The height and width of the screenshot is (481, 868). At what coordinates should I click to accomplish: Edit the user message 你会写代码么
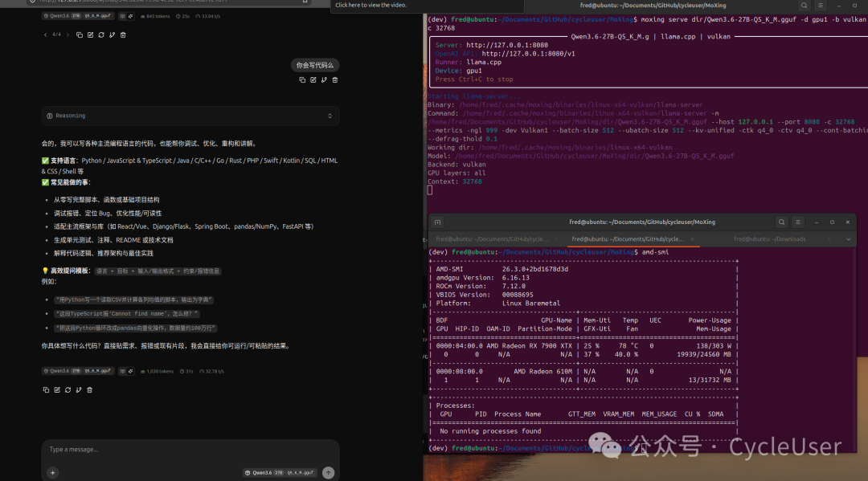pos(313,80)
